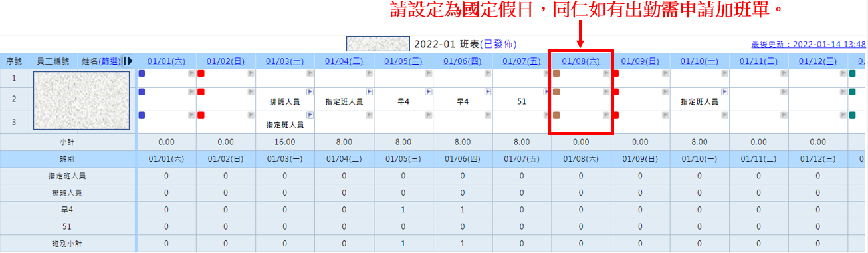Click blue marker square in row 3 on 01/01
This screenshot has height=253, width=868.
142,115
